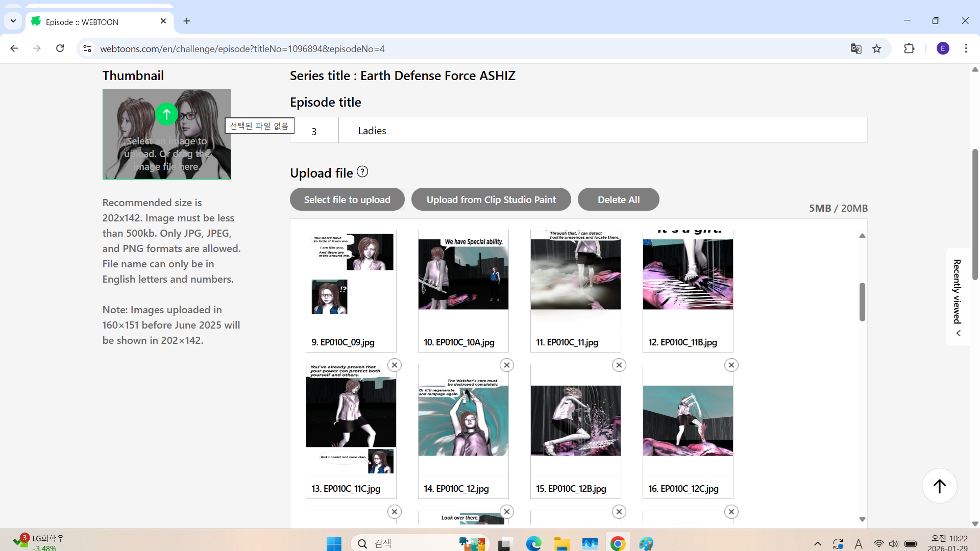
Task: Remove image EP010C_12.jpg with its X icon
Action: point(507,365)
